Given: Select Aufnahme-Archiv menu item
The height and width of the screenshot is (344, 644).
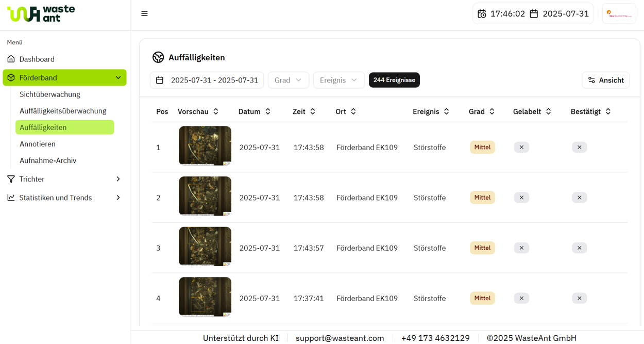Looking at the screenshot, I should click(x=48, y=160).
